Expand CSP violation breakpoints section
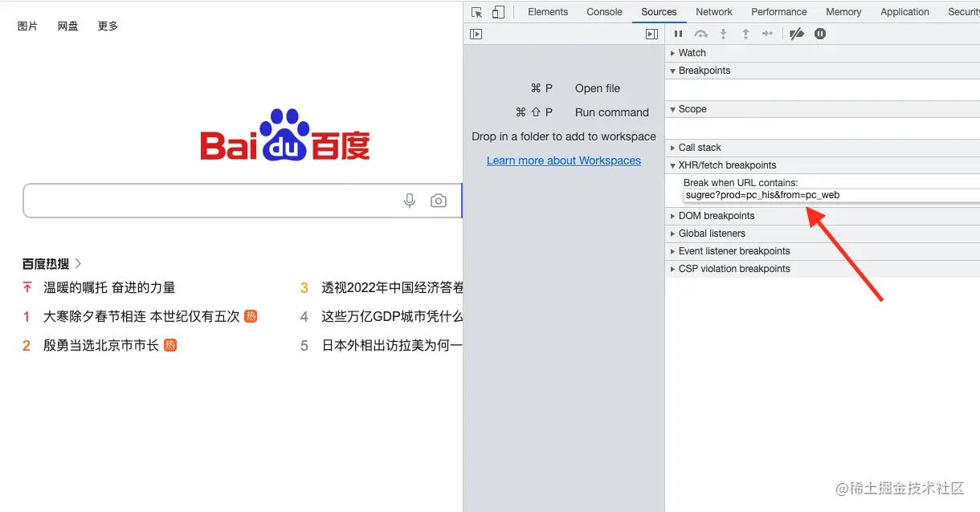 (823, 269)
